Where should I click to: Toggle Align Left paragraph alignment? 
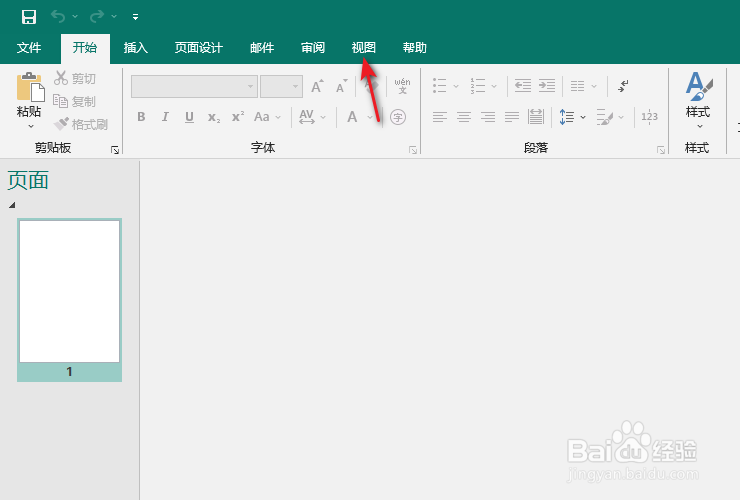(439, 117)
